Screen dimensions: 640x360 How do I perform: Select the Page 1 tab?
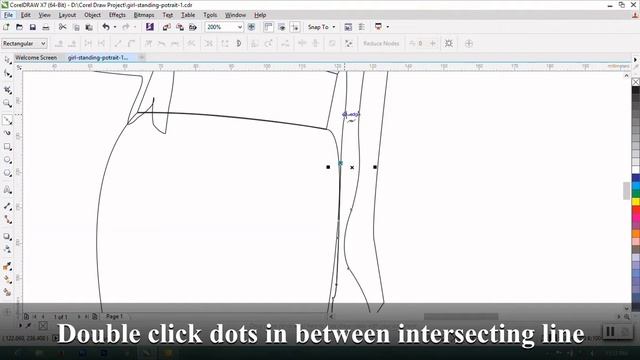114,316
